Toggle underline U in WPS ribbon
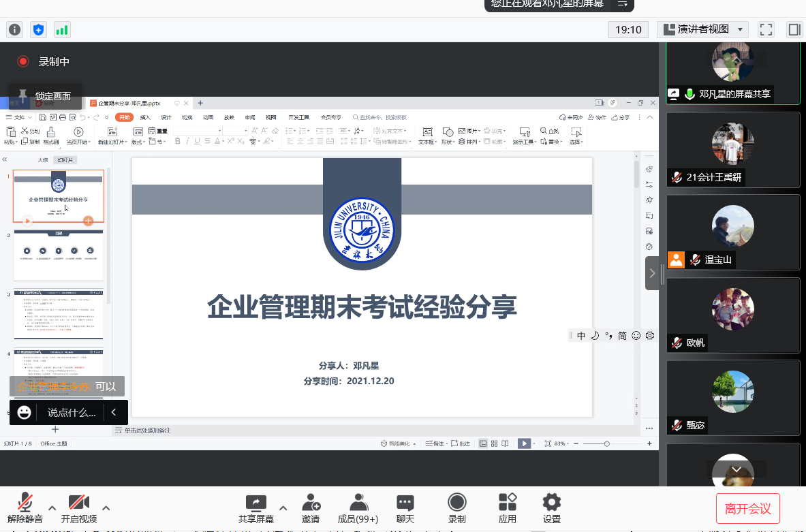The height and width of the screenshot is (532, 806). pos(197,141)
